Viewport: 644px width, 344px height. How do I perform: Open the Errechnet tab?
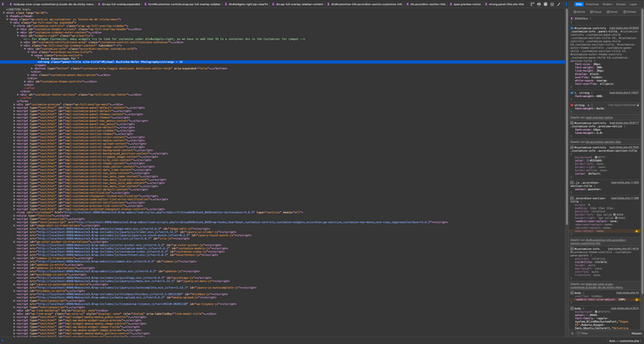(x=592, y=4)
